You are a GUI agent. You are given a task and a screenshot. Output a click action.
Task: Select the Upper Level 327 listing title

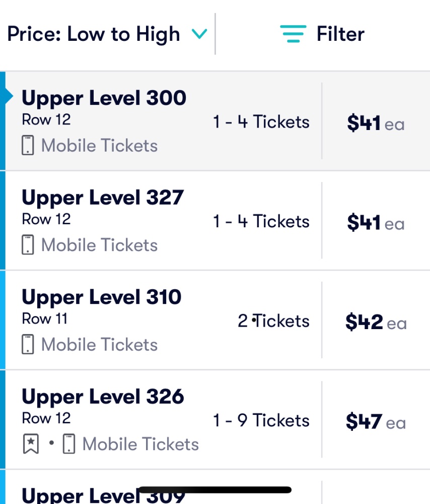(x=103, y=198)
